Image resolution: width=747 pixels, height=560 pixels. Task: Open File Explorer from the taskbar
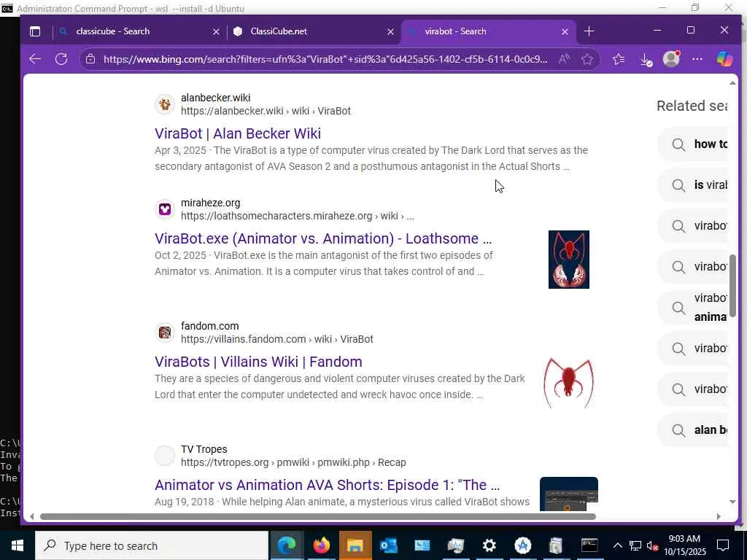[x=355, y=545]
